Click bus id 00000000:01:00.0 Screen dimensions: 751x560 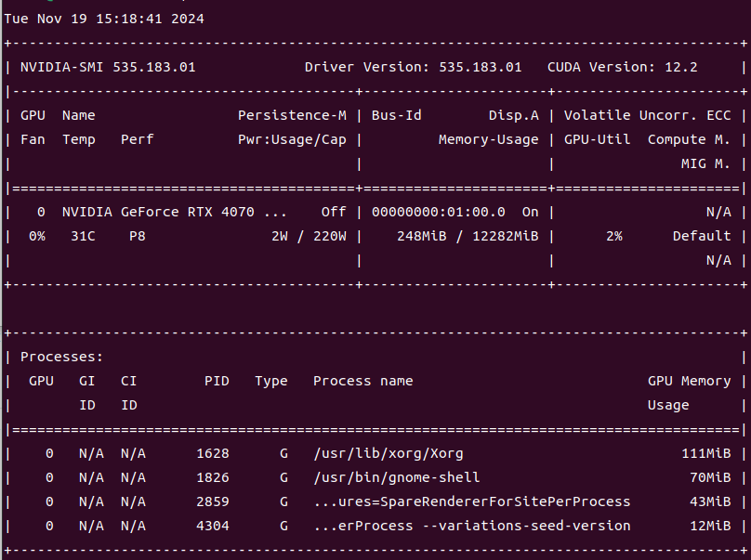pos(439,212)
